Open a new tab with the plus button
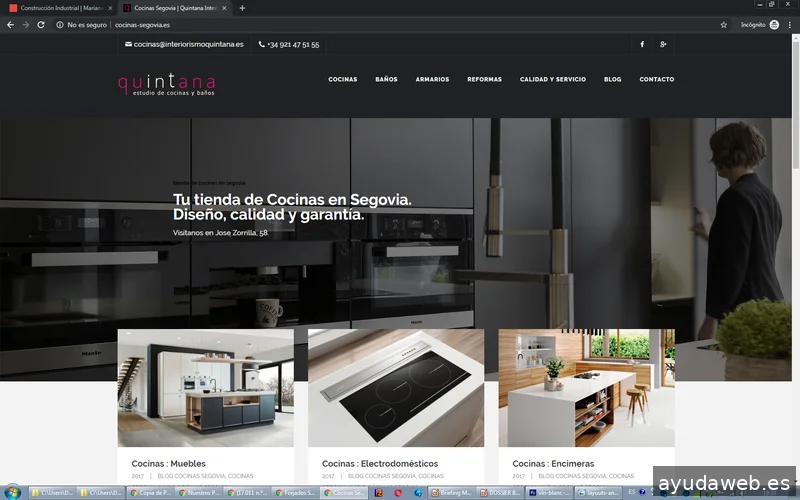This screenshot has height=500, width=800. pos(242,8)
